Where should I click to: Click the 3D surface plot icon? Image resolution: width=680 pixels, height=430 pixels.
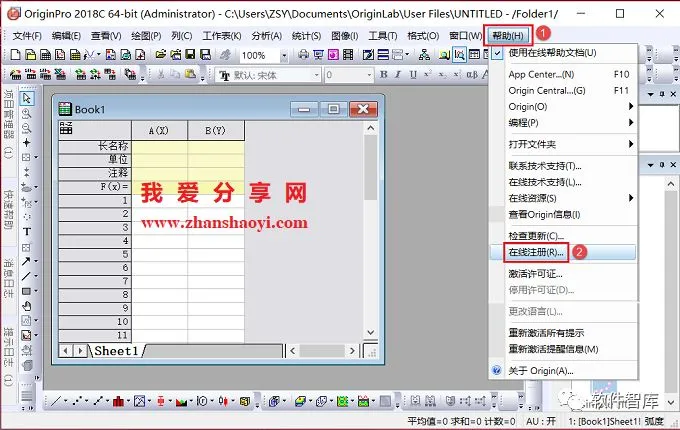point(301,401)
